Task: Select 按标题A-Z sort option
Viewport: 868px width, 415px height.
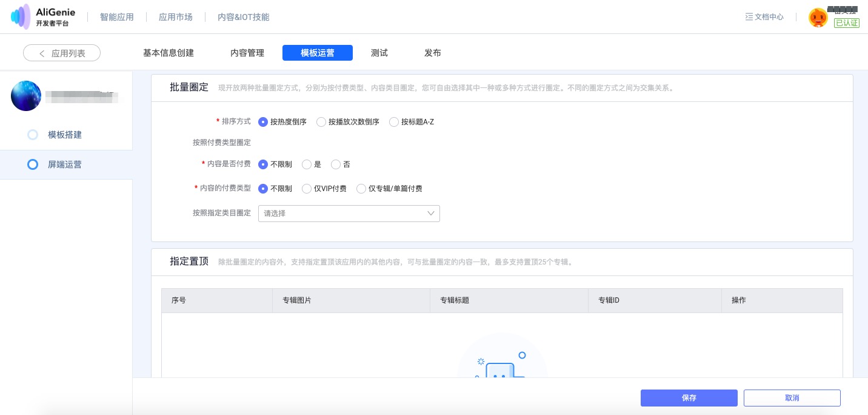Action: tap(394, 122)
